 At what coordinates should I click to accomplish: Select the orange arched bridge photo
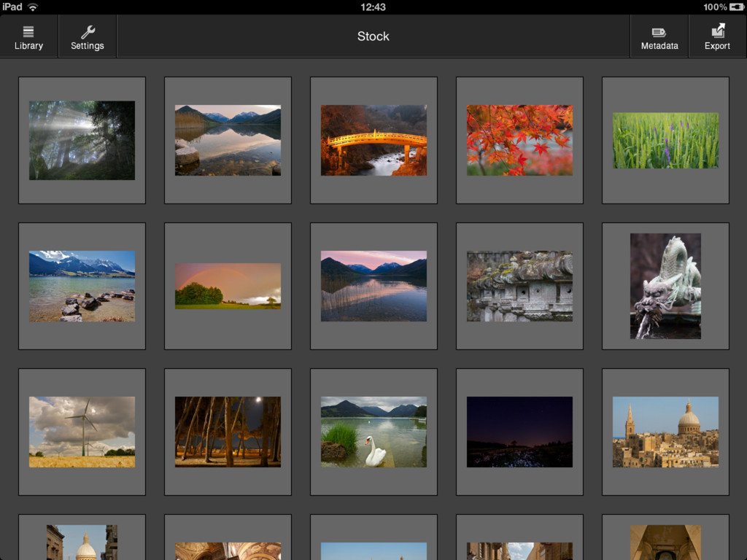(373, 141)
